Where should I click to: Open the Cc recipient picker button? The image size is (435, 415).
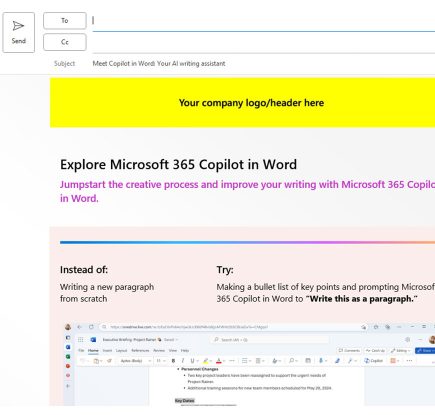point(65,42)
